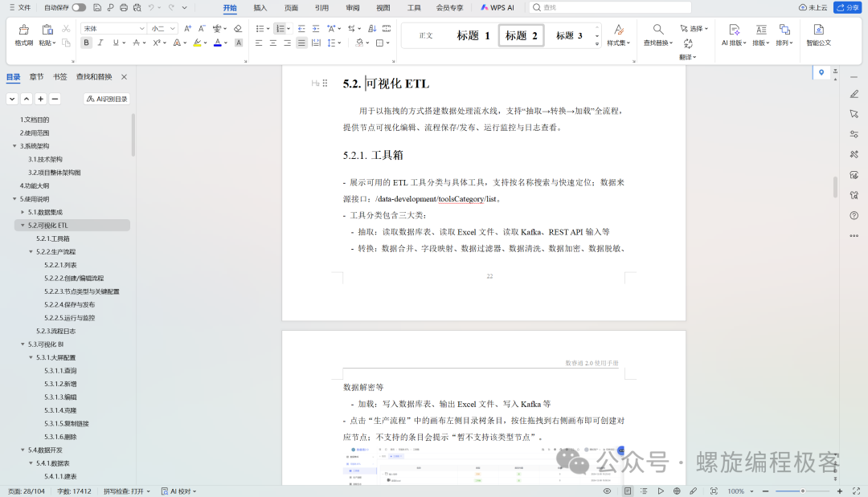The height and width of the screenshot is (497, 868).
Task: Open the font name dropdown
Action: pos(113,28)
